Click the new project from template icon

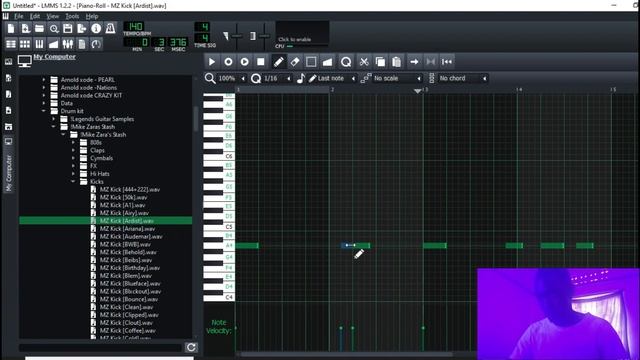[x=25, y=29]
